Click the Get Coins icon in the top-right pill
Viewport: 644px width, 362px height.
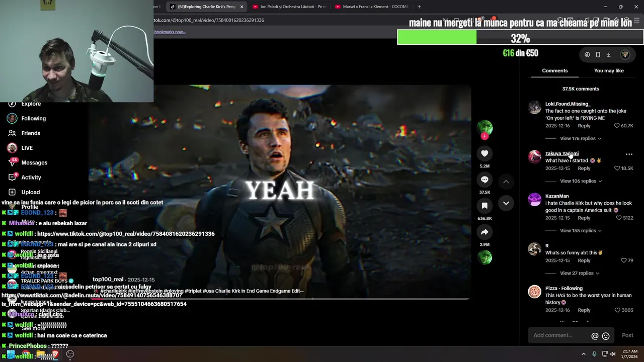[x=587, y=55]
